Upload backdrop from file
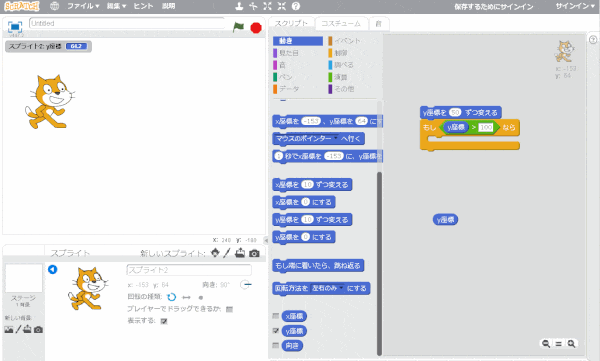This screenshot has width=600, height=361. click(x=27, y=329)
